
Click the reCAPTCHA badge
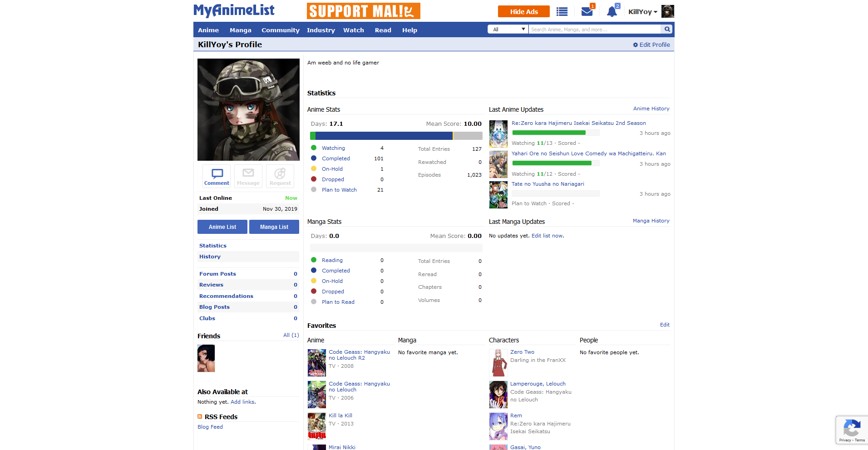coord(852,430)
